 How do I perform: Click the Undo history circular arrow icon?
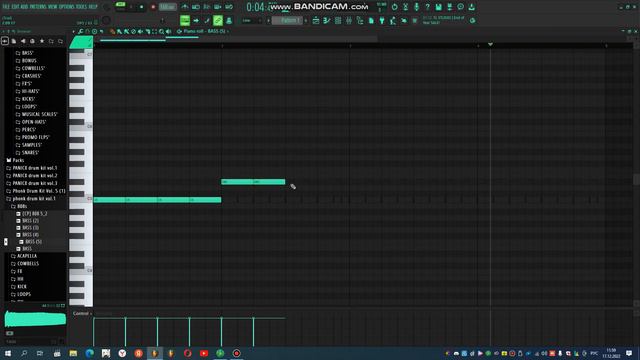point(394,7)
